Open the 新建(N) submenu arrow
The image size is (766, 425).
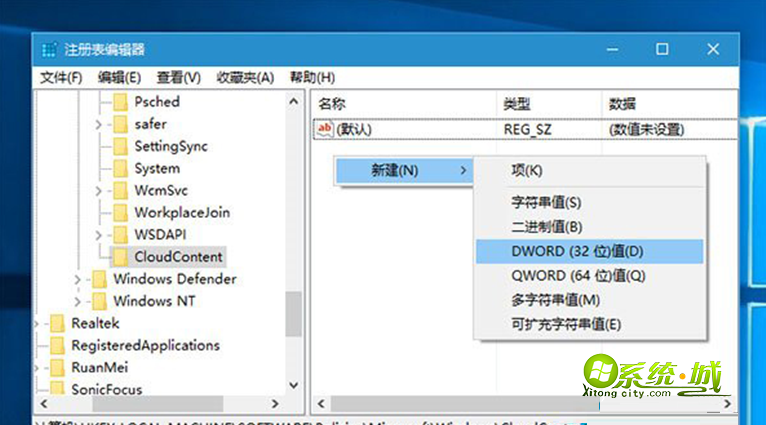click(x=463, y=170)
